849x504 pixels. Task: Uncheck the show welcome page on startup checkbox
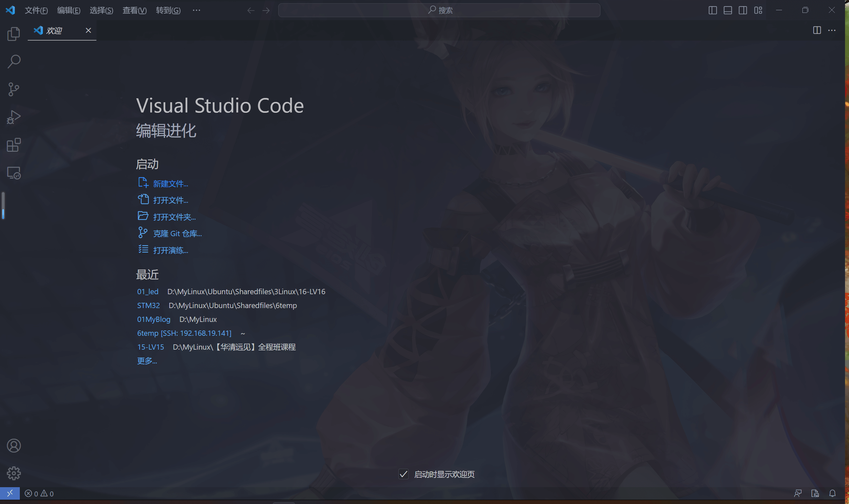403,474
